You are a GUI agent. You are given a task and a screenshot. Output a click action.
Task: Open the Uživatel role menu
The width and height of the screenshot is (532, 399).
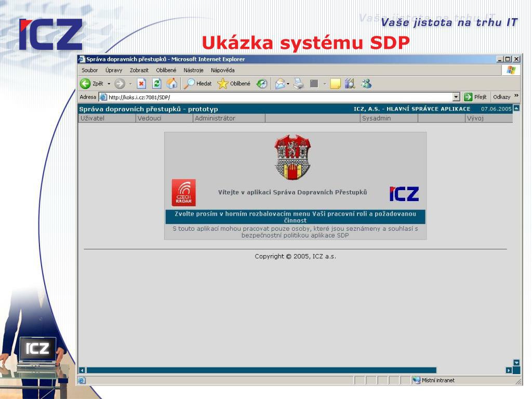coord(107,118)
